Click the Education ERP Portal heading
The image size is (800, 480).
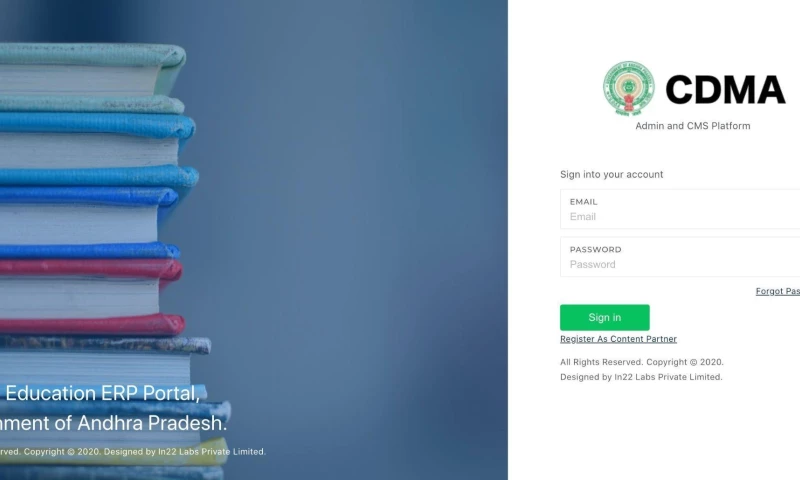[x=102, y=393]
